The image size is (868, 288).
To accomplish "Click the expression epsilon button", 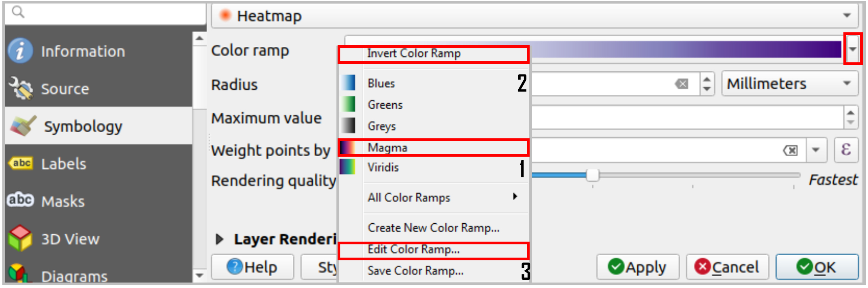I will (x=846, y=150).
